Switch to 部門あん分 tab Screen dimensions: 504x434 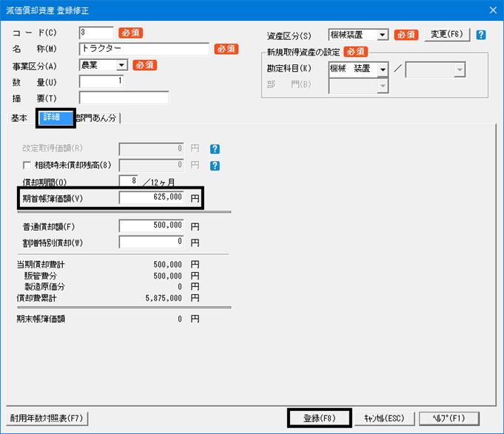click(95, 118)
